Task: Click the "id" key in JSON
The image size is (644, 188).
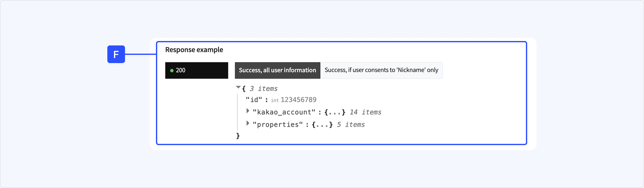Action: click(x=254, y=100)
